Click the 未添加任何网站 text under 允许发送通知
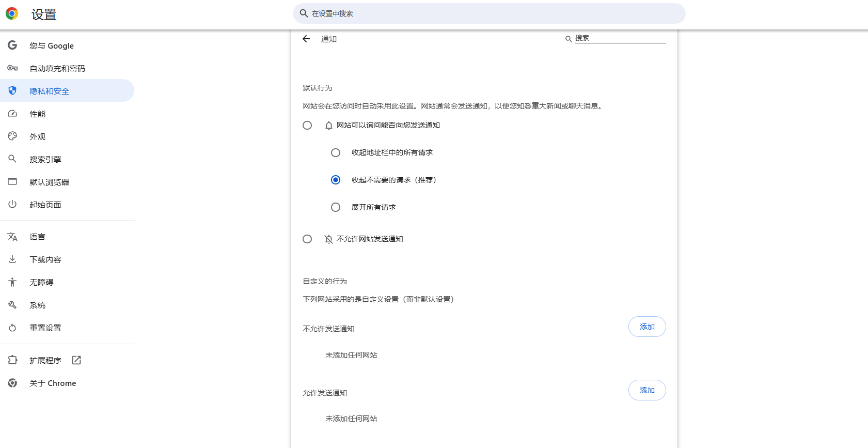The image size is (868, 448). [x=351, y=419]
